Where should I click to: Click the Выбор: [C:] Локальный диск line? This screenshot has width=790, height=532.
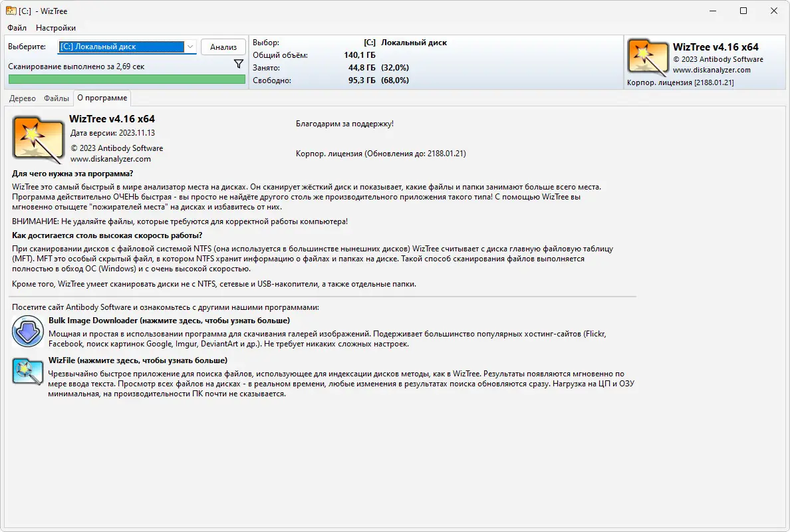coord(350,43)
